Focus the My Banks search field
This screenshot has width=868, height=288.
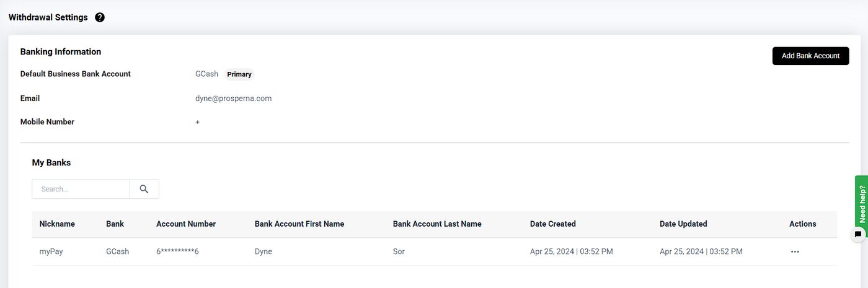click(x=81, y=189)
